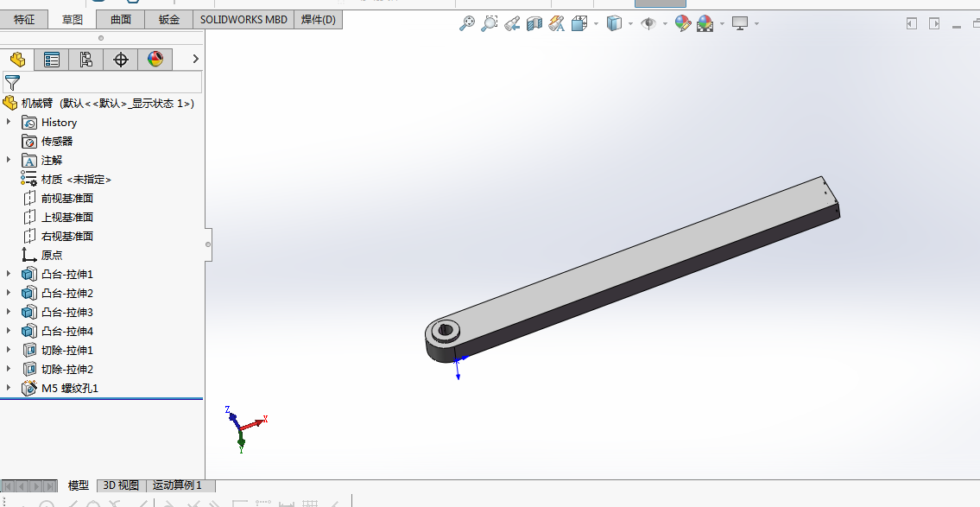Select the 切除-拉伸2 feature label
Screen dimensions: 980x507
[66, 369]
